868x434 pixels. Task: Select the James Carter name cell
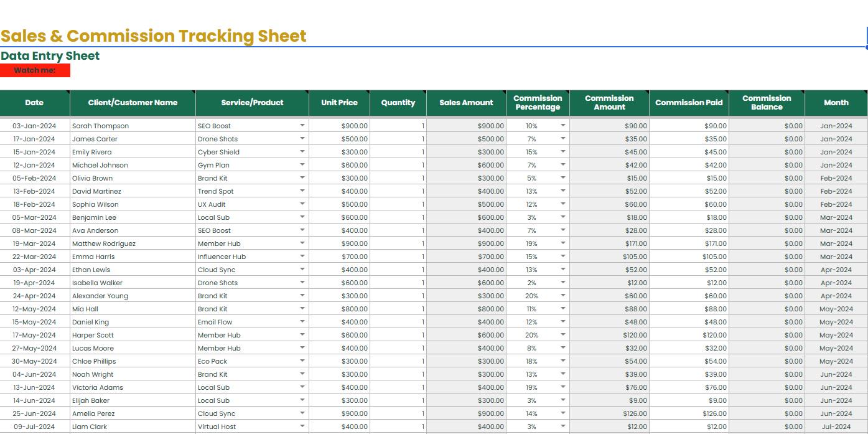(133, 139)
